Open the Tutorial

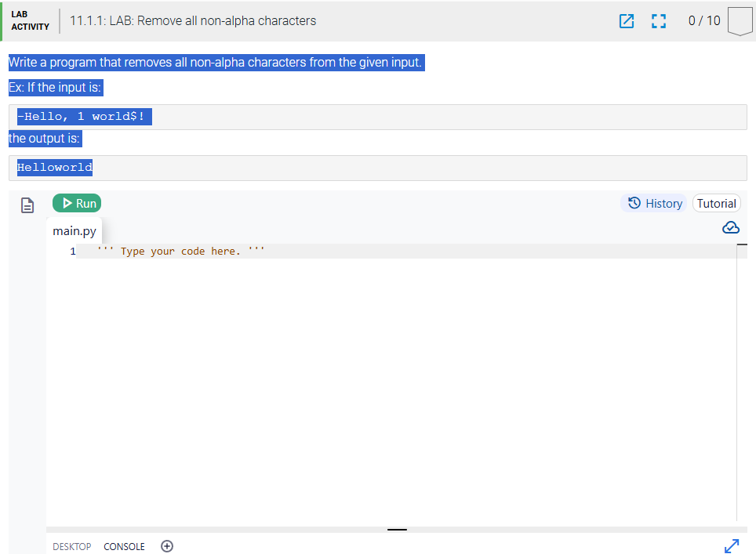pos(716,203)
